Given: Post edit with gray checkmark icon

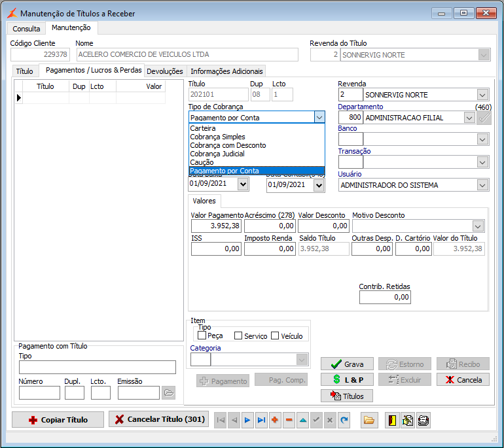Looking at the screenshot, I should 316,420.
